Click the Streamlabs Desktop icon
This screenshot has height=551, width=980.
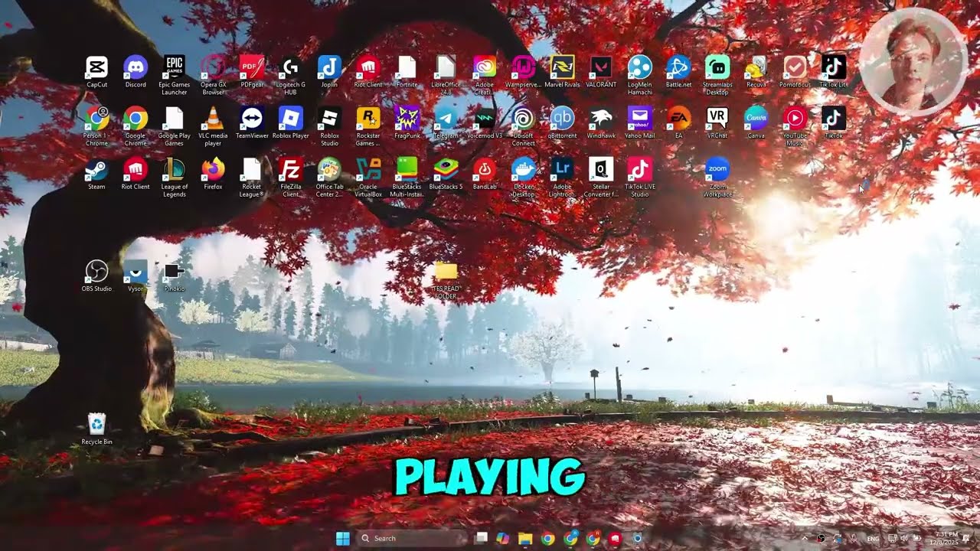click(717, 67)
